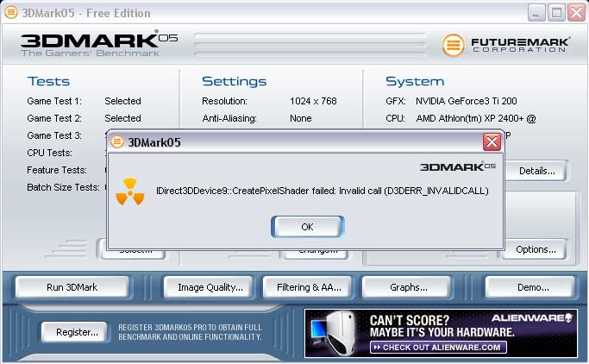Click OK in the 3DMark05 error dialog
The width and height of the screenshot is (589, 364).
pyautogui.click(x=307, y=227)
